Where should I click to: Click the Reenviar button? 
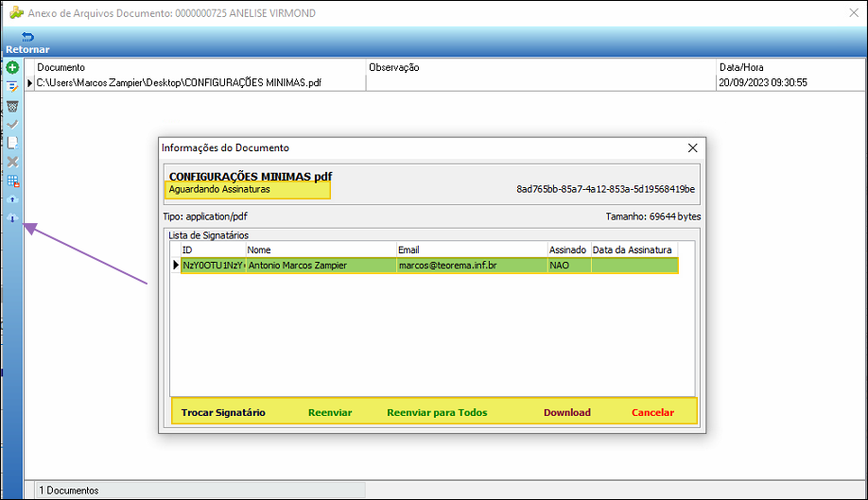click(x=330, y=412)
